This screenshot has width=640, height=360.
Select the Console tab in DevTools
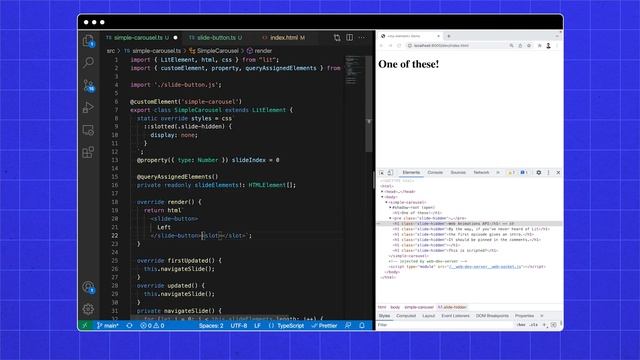pos(435,173)
